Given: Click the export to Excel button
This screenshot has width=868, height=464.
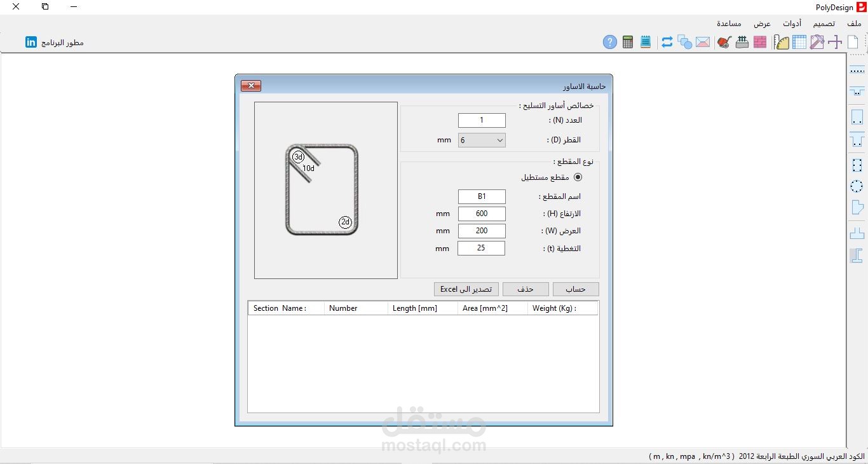Looking at the screenshot, I should coord(466,289).
